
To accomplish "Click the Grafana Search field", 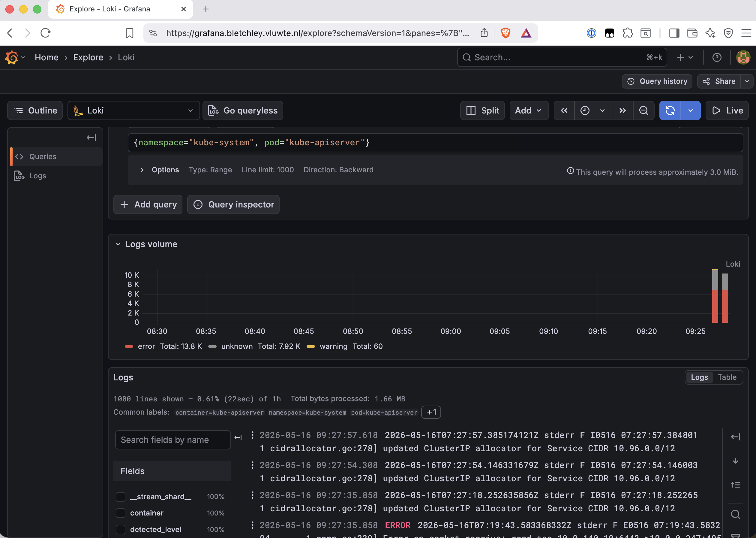I will (x=562, y=57).
